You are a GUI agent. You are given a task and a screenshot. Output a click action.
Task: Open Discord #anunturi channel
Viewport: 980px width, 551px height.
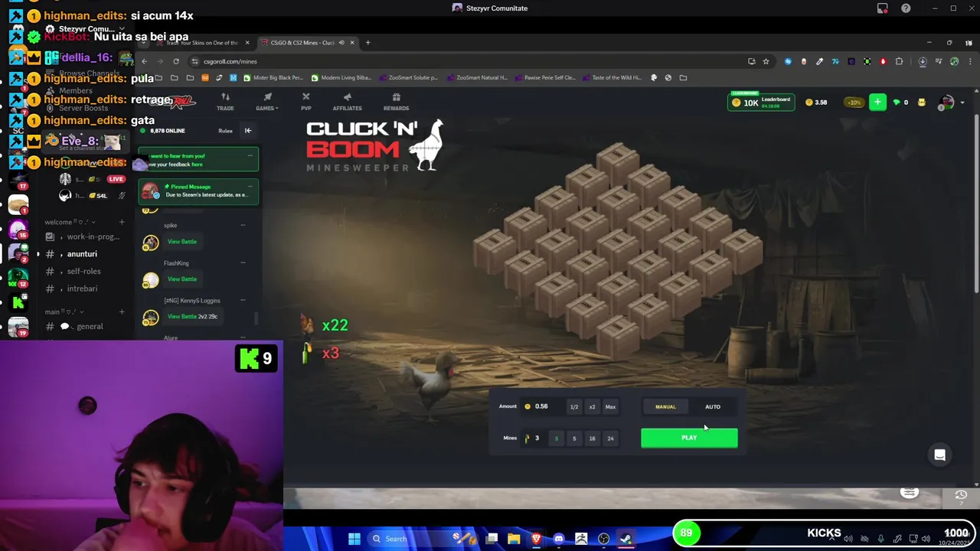(x=82, y=254)
